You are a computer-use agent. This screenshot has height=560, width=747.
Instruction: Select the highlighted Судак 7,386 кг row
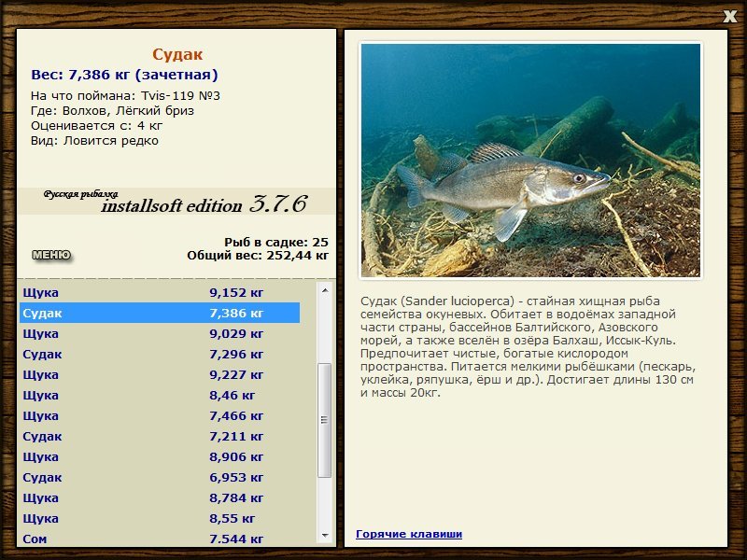[x=160, y=313]
